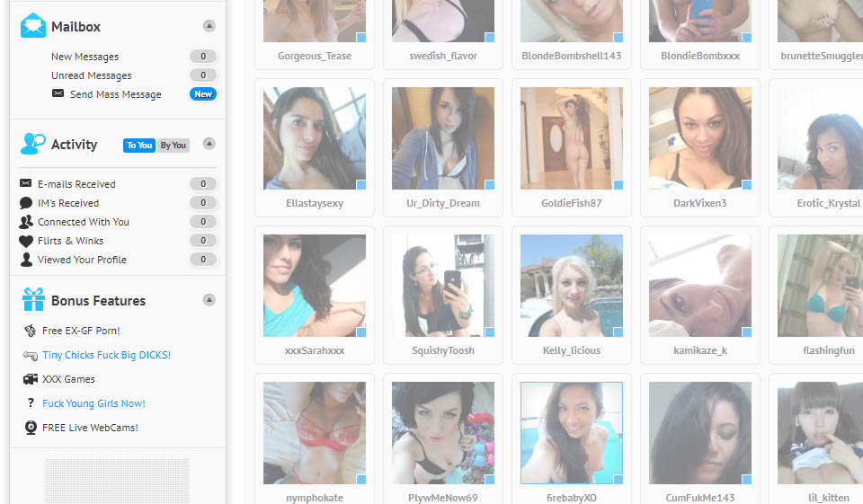
Task: Click the IM's Received chat bubble icon
Action: (26, 203)
